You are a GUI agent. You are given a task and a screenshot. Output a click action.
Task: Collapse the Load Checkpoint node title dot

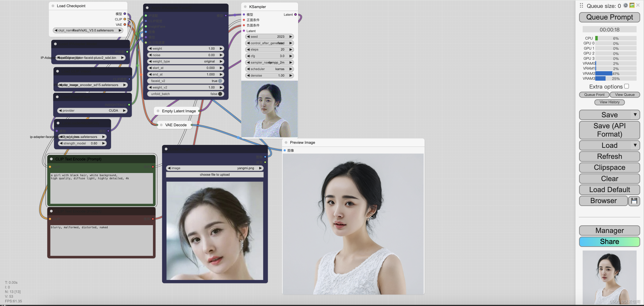53,6
